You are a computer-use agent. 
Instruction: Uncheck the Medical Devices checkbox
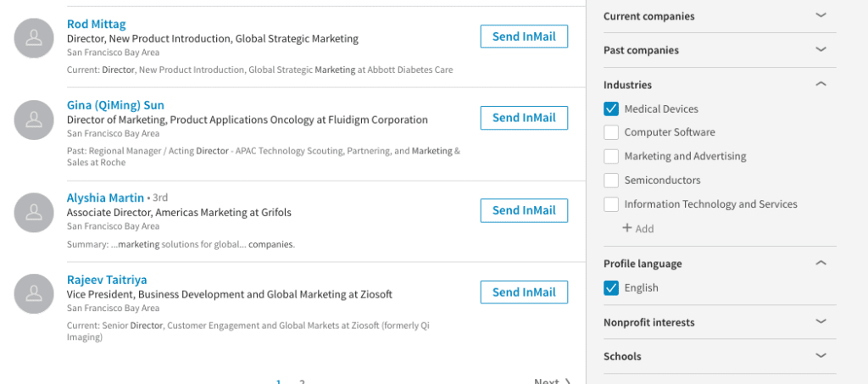tap(611, 109)
